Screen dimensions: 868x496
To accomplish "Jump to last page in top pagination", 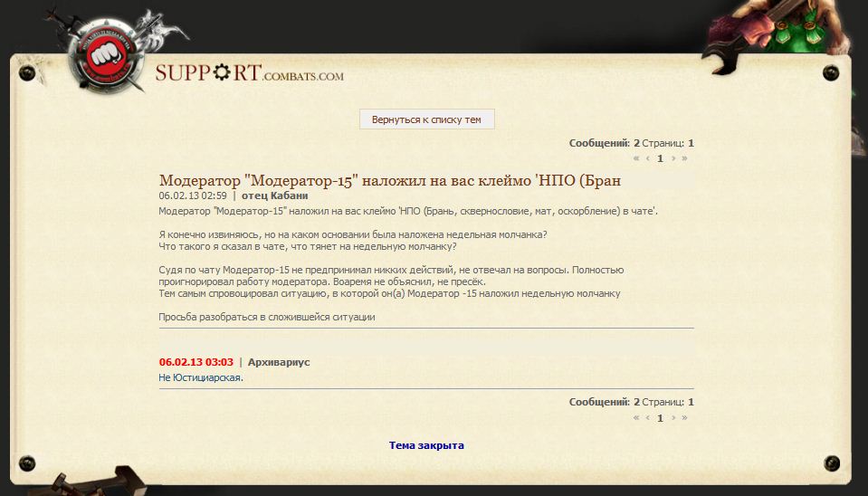I will tap(684, 158).
